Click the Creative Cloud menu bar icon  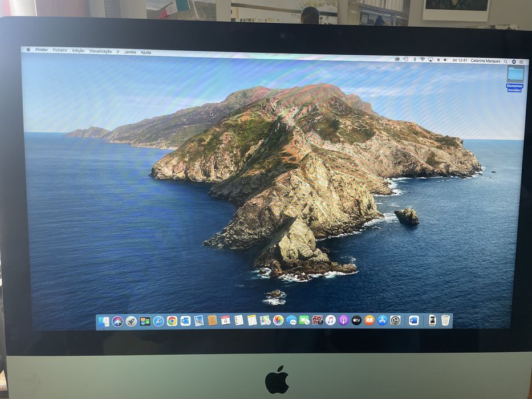pos(397,59)
